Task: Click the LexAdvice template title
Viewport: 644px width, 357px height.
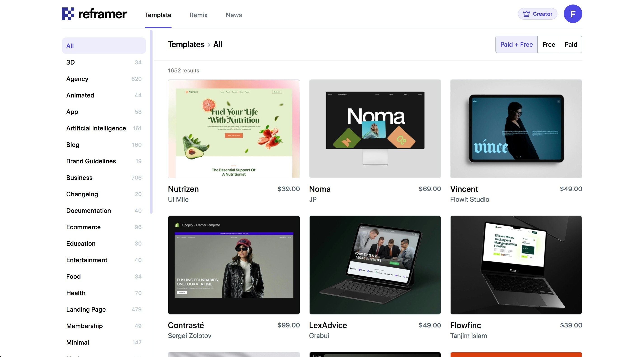Action: pos(328,325)
